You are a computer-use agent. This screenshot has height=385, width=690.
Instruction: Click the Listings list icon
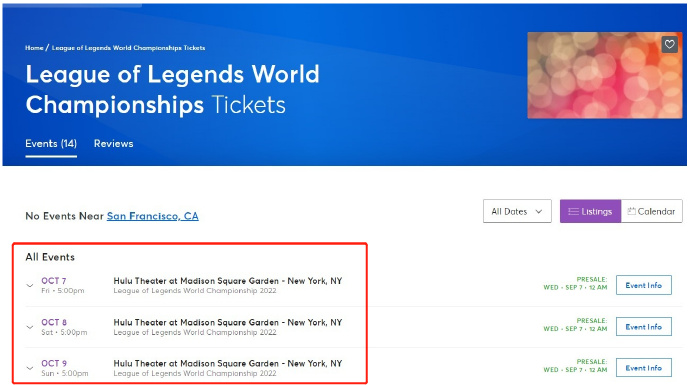click(573, 212)
